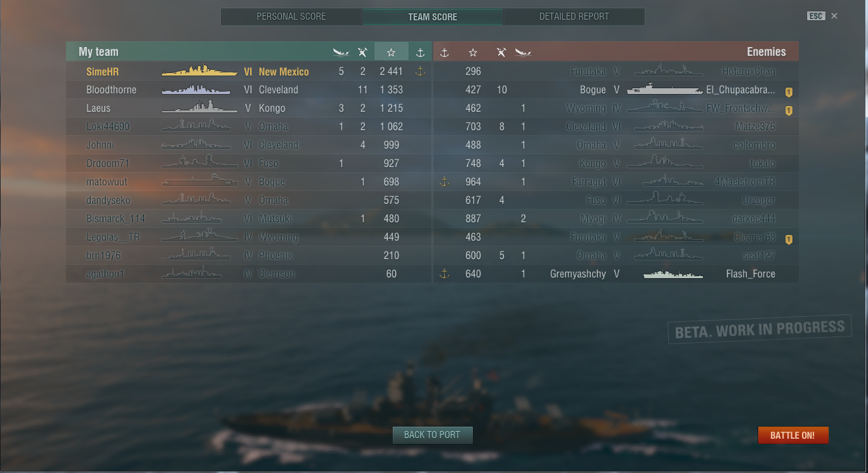Click the gold badge next to El_Chupacabra
The height and width of the screenshot is (473, 868).
click(x=789, y=92)
